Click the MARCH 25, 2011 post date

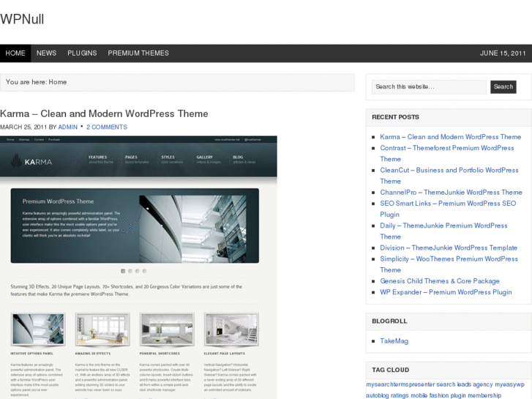[23, 127]
